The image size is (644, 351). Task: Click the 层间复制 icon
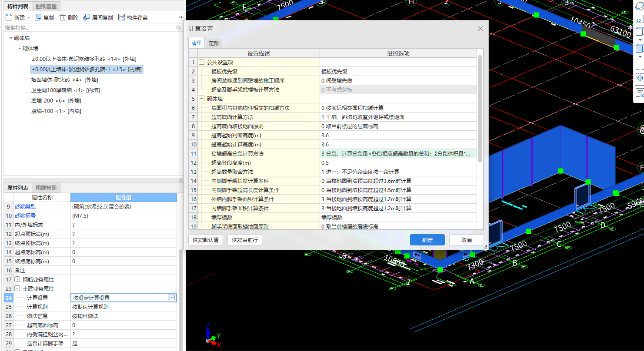point(87,17)
